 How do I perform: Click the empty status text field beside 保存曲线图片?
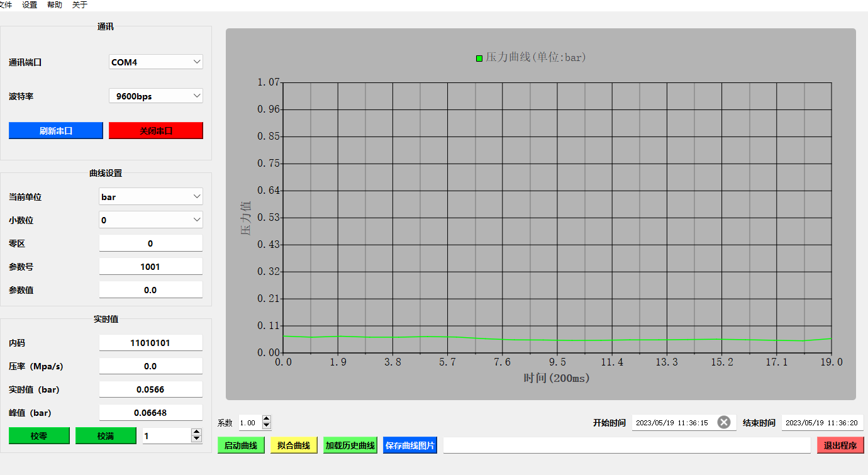point(626,445)
